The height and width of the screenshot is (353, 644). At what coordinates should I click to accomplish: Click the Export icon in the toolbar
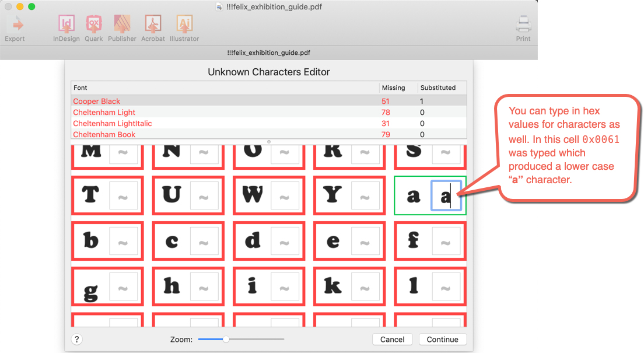15,23
